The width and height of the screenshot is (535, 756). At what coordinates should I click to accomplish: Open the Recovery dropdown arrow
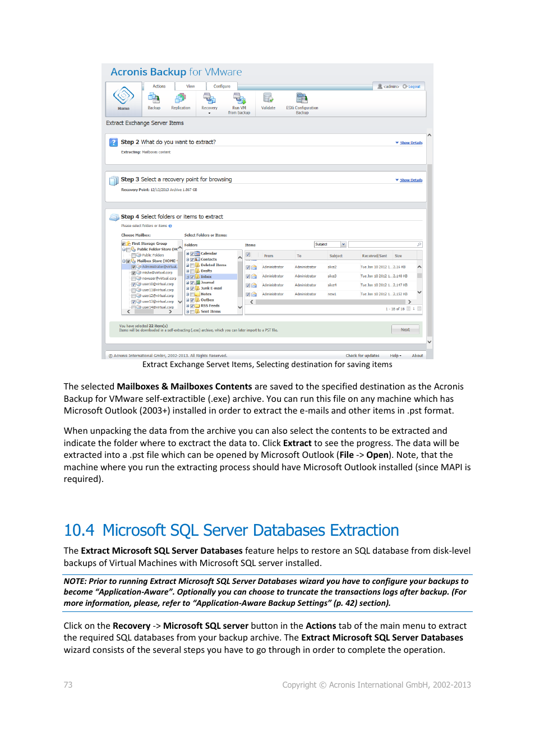(x=209, y=113)
